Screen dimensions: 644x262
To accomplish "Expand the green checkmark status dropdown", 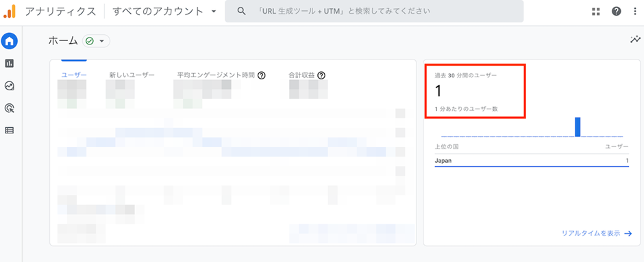I will click(x=96, y=41).
